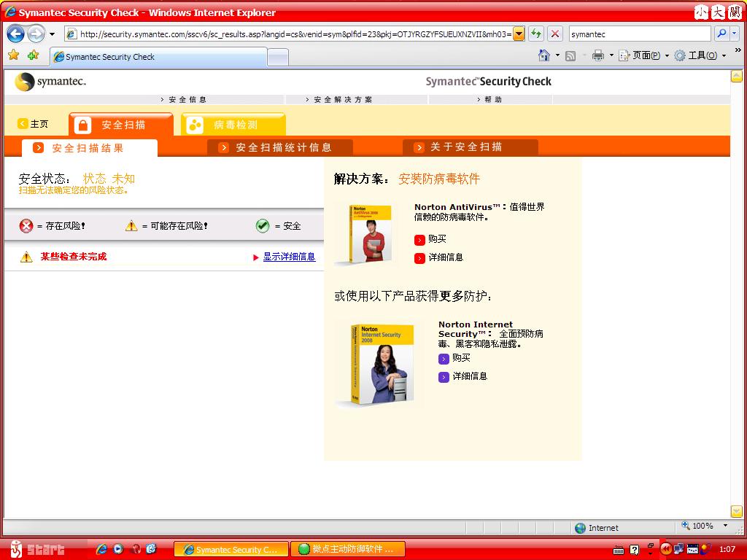This screenshot has height=560, width=747.
Task: Click the RSS feeds icon
Action: coord(570,55)
